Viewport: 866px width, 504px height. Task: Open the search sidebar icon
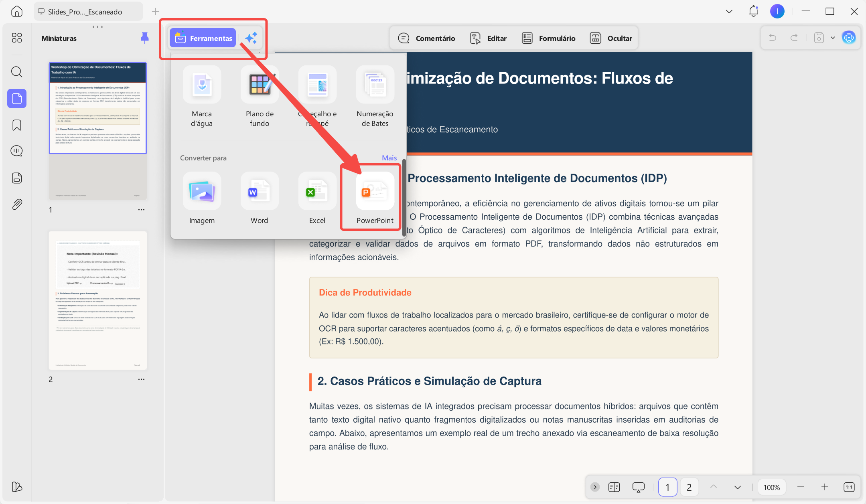pos(16,72)
